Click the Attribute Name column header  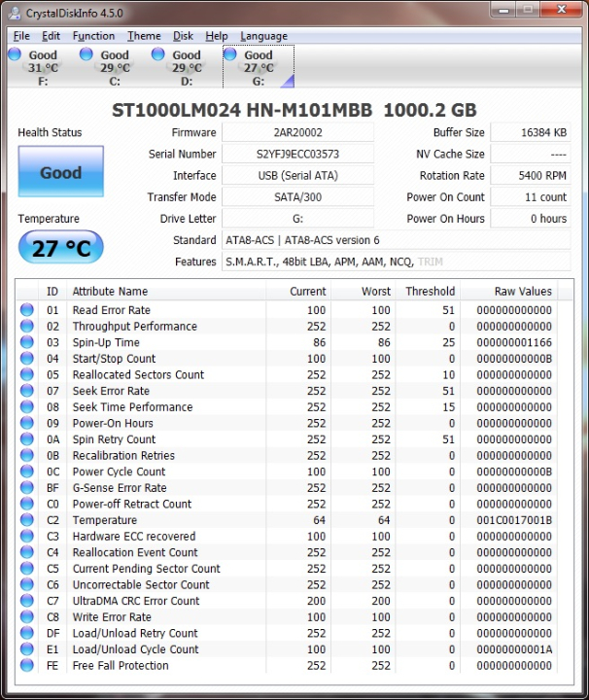tap(166, 291)
